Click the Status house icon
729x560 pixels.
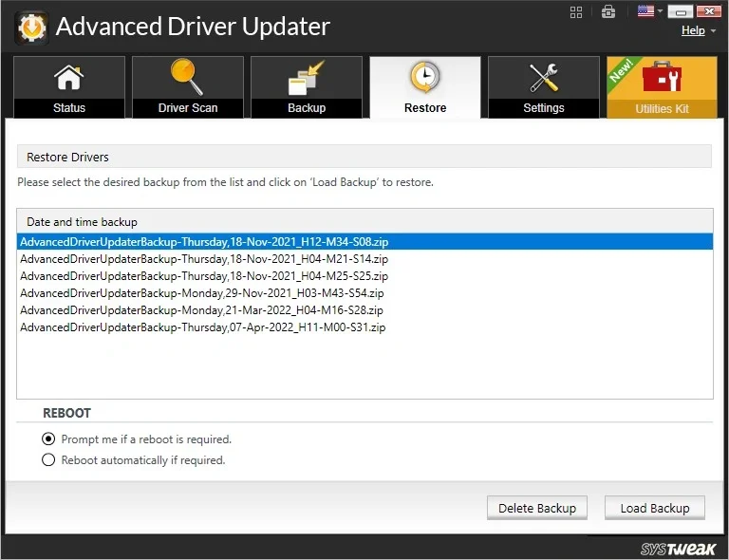pyautogui.click(x=68, y=77)
